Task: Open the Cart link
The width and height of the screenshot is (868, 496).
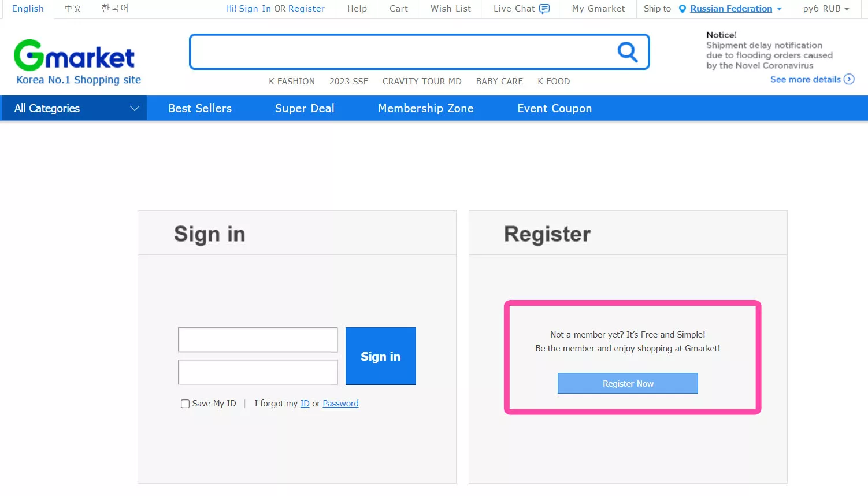Action: tap(399, 9)
